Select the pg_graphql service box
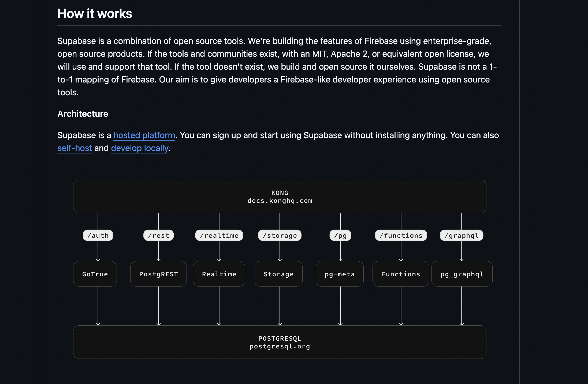This screenshot has height=384, width=588. (x=462, y=274)
